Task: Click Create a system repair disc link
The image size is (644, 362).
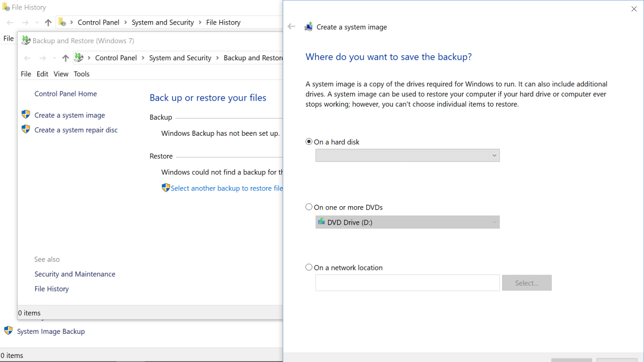Action: click(76, 130)
